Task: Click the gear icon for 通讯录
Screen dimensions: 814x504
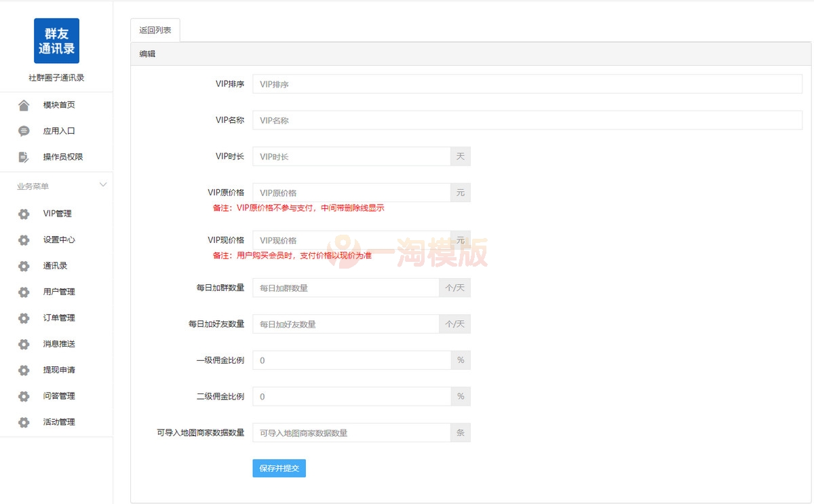Action: (24, 265)
